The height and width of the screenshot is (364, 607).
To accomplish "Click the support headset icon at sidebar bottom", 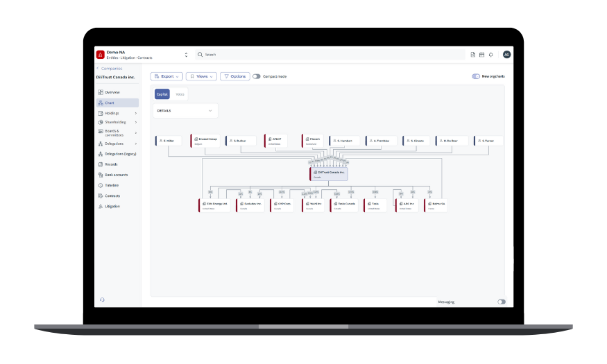I will (x=102, y=300).
